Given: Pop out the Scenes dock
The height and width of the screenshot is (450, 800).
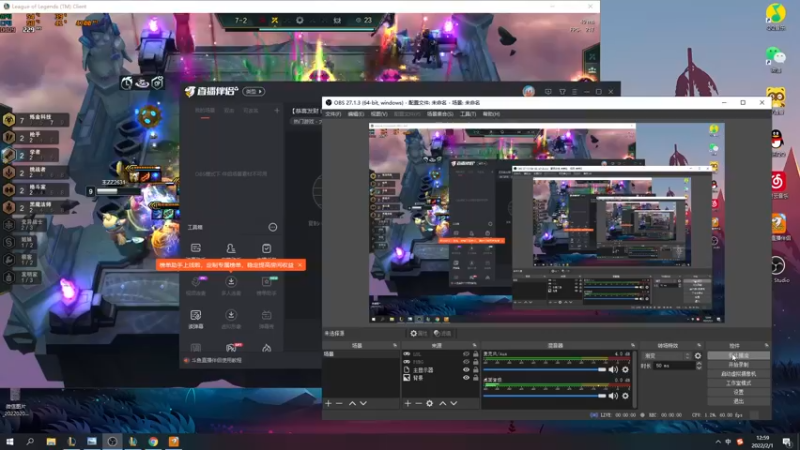Looking at the screenshot, I should click(395, 345).
